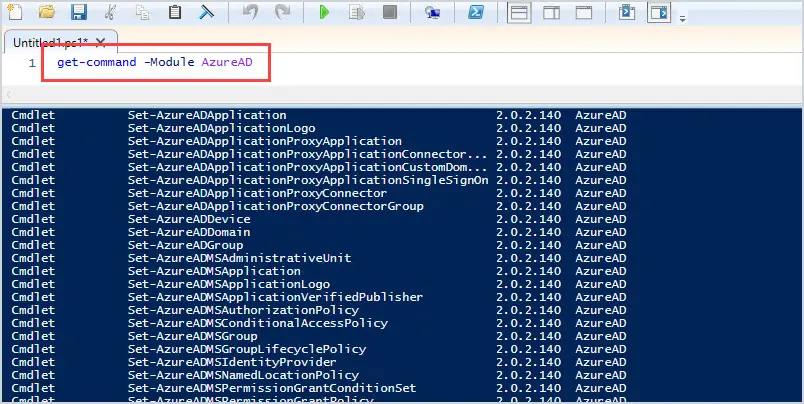Select Set-AzureADApplicationProxyApplication in output

tap(265, 141)
